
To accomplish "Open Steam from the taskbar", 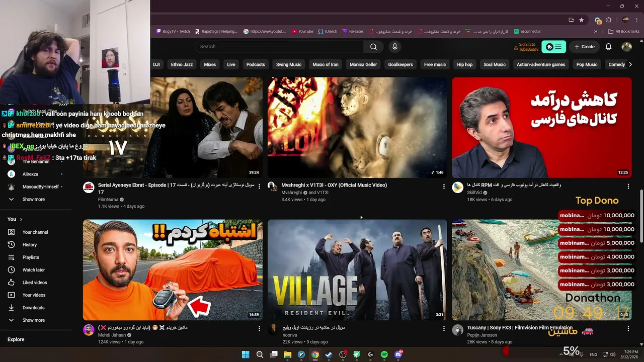I will click(329, 354).
